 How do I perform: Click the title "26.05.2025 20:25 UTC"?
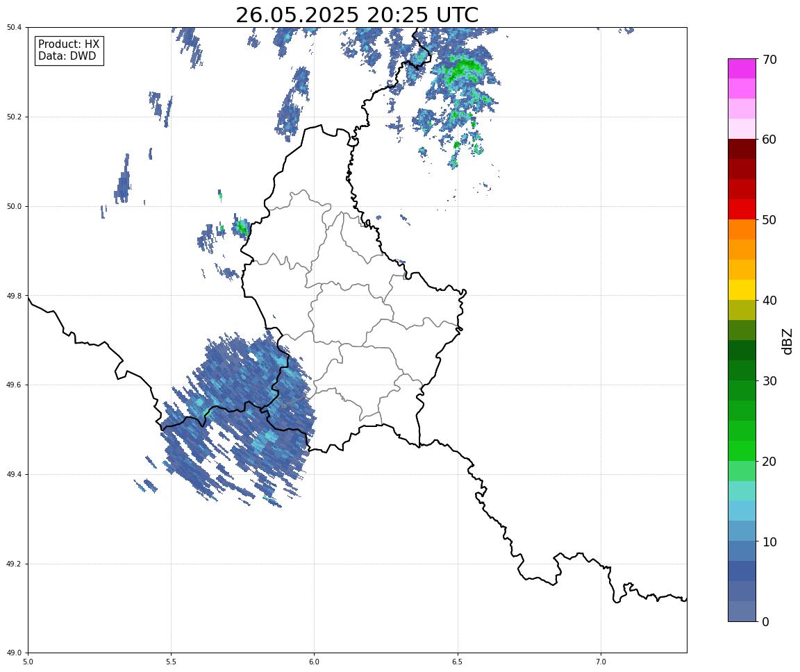coord(357,15)
